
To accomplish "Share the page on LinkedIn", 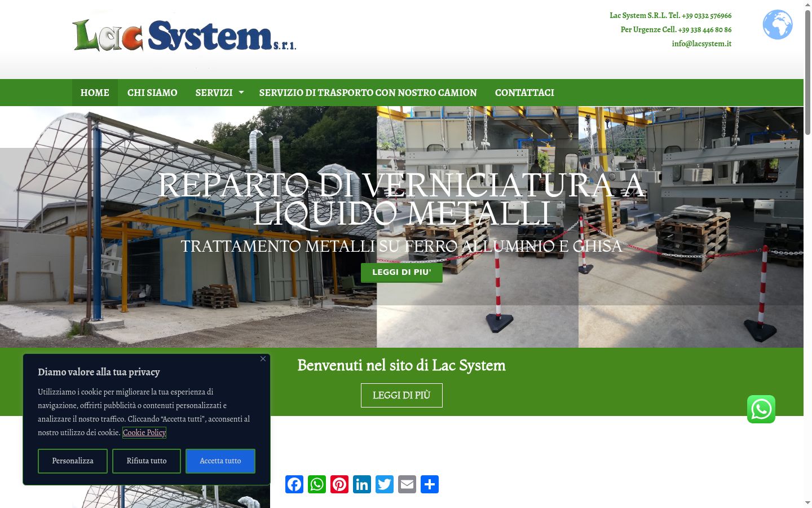I will tap(362, 484).
